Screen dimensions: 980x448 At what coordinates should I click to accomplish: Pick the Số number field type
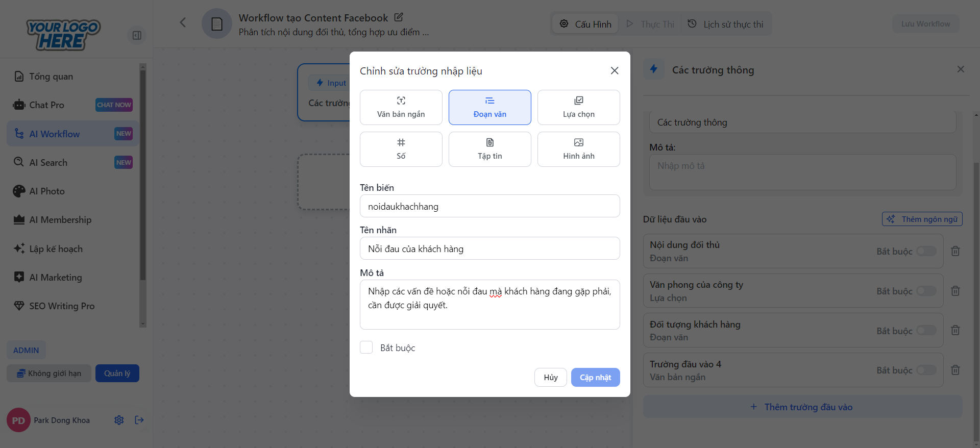tap(401, 149)
